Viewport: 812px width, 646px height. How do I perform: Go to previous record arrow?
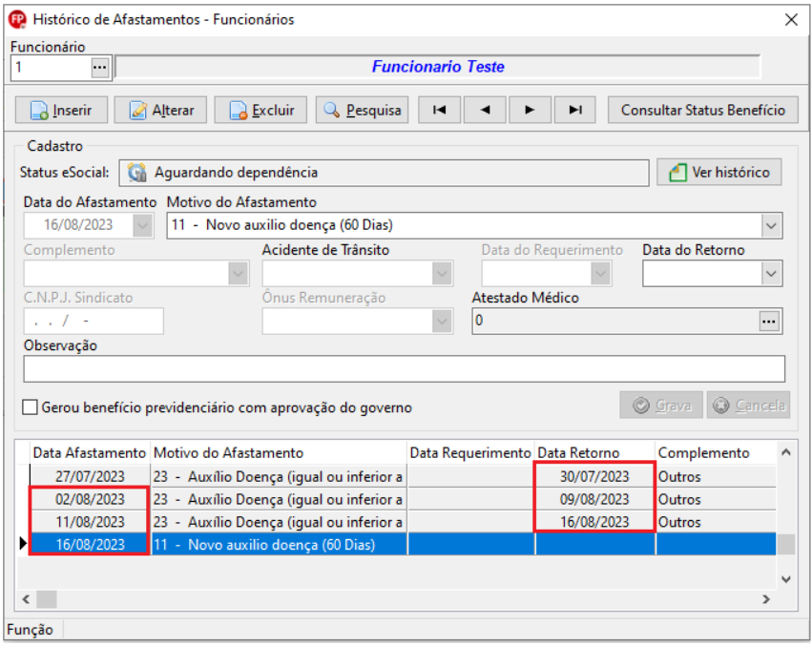(485, 110)
